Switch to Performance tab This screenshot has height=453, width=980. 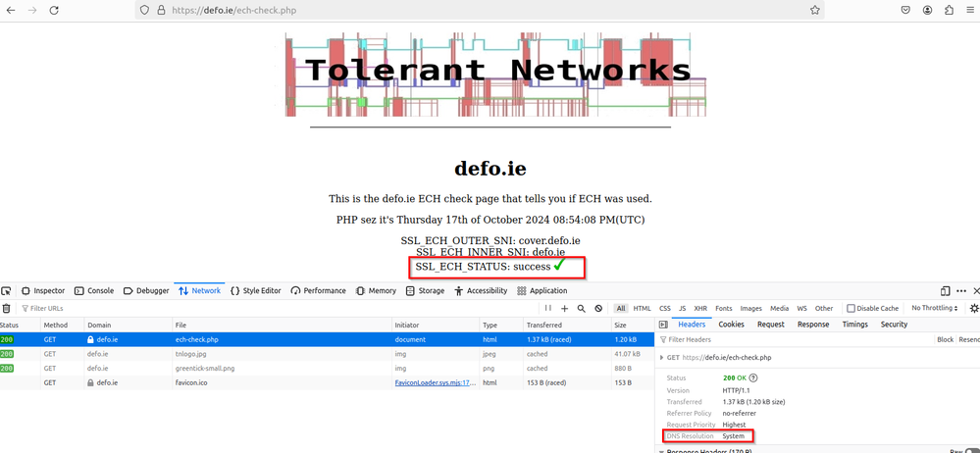(318, 291)
